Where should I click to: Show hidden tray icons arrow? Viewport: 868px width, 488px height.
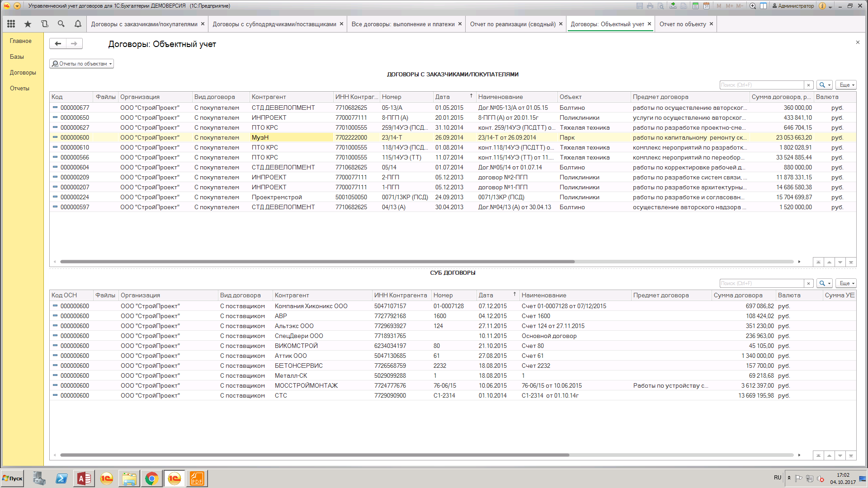789,478
